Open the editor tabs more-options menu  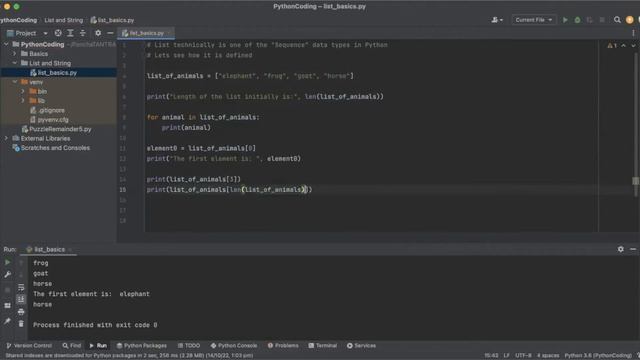coord(633,33)
